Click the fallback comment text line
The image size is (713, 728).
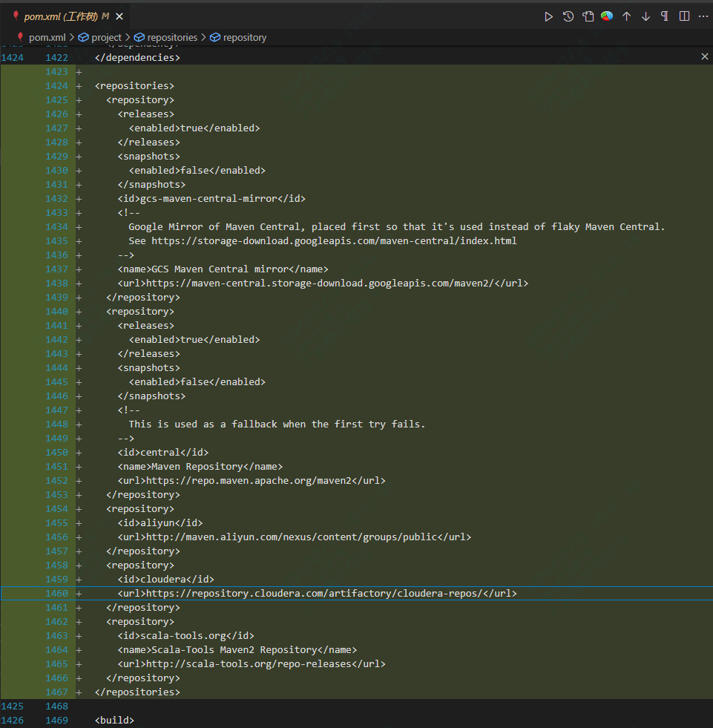point(277,424)
